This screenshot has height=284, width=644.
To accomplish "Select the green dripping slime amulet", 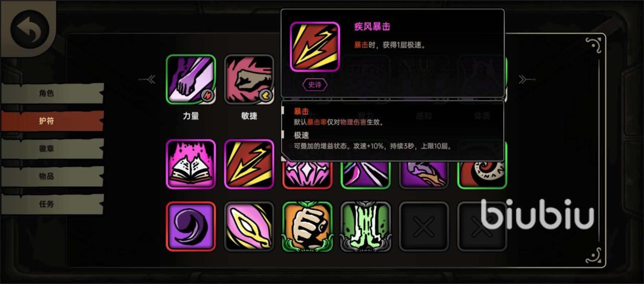I will pyautogui.click(x=366, y=227).
